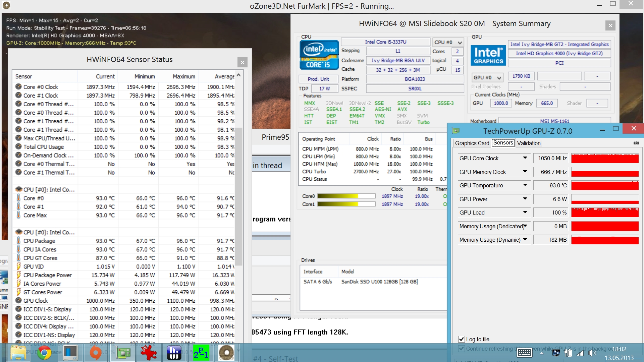Close the HWiNFO64 System Summary window
This screenshot has width=644, height=362.
610,25
